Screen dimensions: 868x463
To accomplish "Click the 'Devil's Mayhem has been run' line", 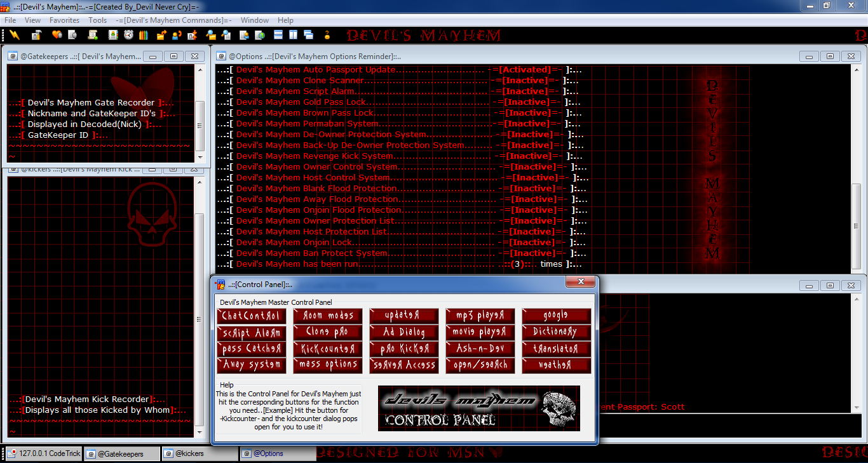I will [x=399, y=264].
